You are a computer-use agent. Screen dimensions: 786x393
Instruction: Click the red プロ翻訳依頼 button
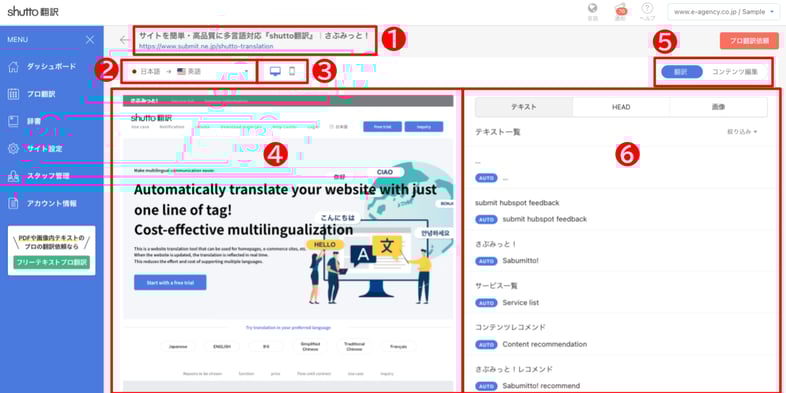[x=749, y=41]
